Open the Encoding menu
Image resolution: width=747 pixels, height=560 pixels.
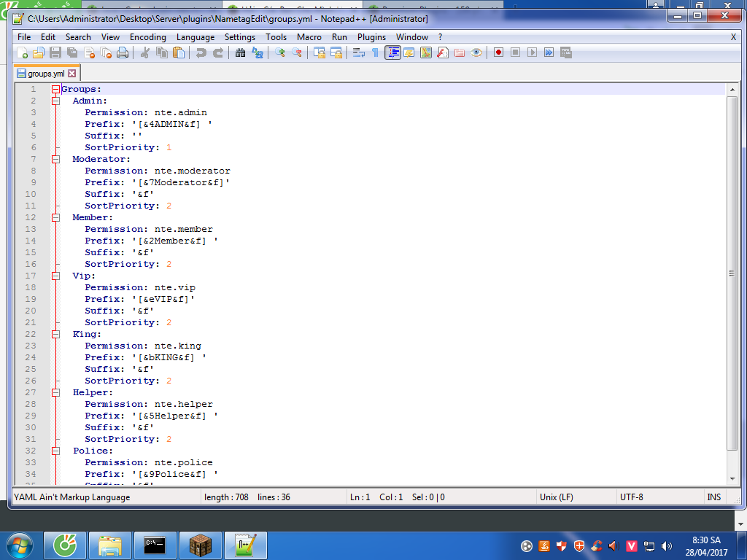(x=148, y=37)
